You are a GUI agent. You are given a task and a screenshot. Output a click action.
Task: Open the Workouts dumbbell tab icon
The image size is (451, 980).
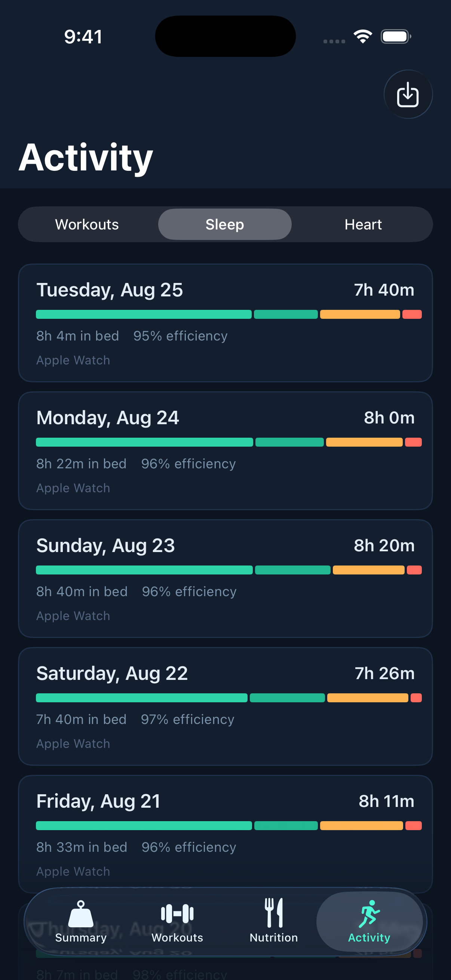coord(177,913)
